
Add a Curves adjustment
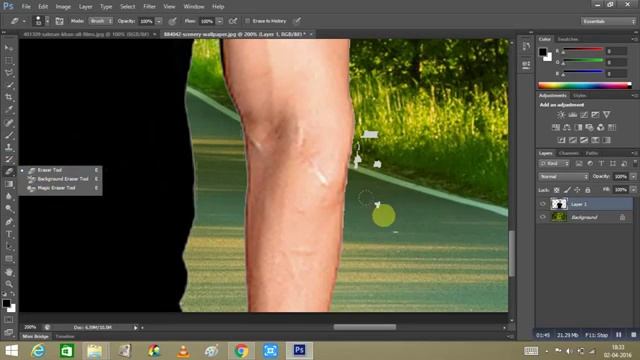[x=584, y=115]
